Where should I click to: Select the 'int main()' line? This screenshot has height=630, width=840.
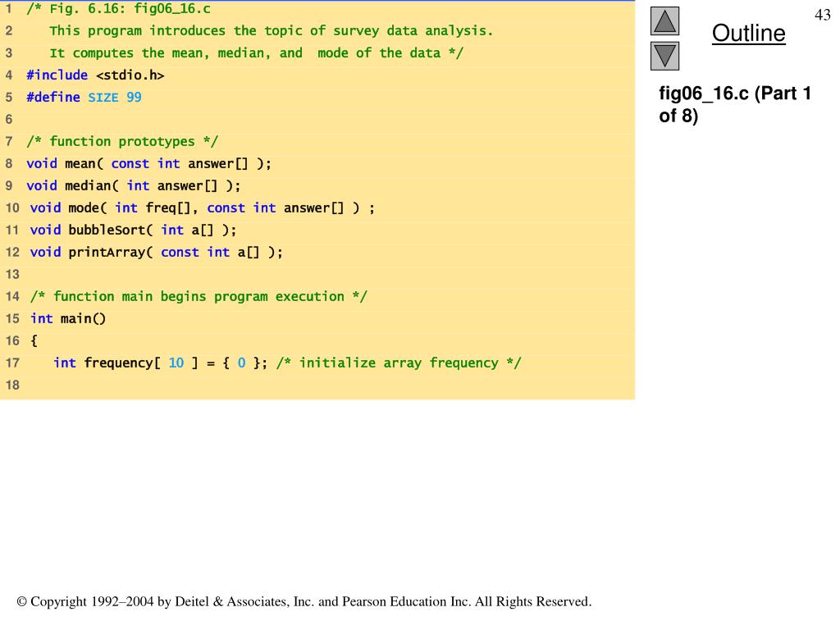[68, 318]
